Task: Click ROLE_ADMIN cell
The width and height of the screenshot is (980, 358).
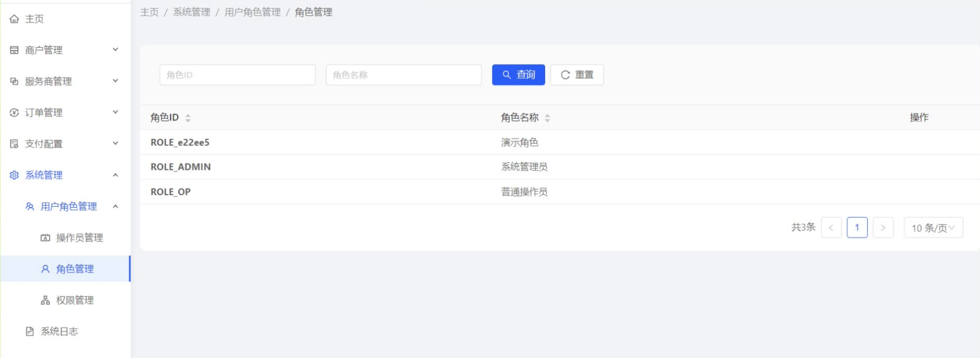Action: (x=181, y=167)
